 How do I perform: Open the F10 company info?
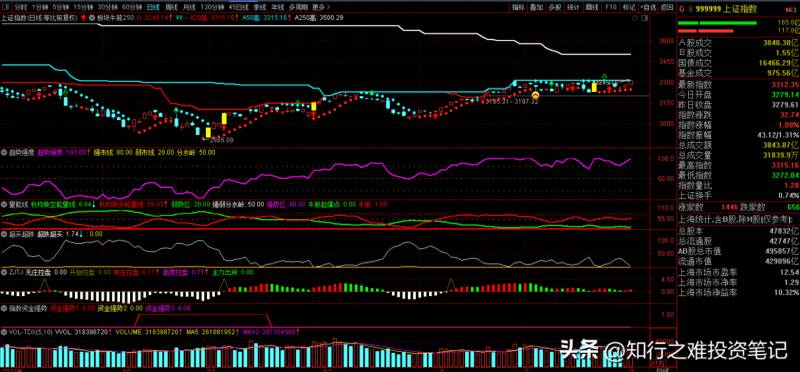pos(611,8)
